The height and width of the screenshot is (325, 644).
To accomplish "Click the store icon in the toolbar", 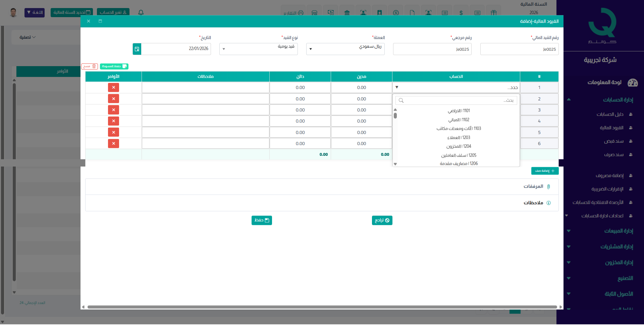I will click(314, 13).
